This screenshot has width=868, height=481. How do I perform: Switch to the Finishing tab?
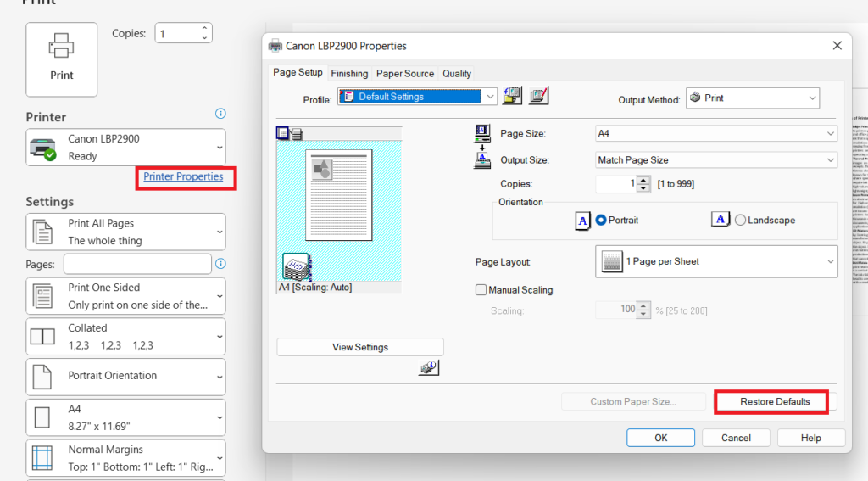(349, 74)
